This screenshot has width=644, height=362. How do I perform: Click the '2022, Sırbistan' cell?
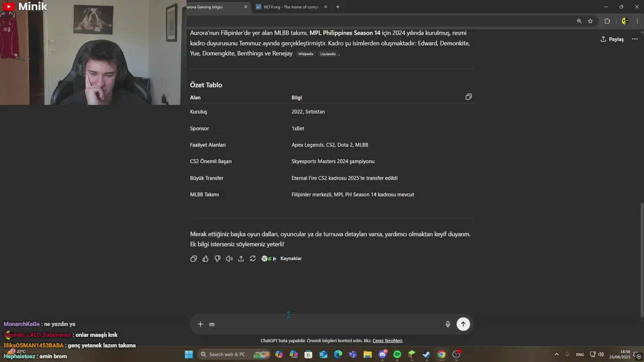(x=308, y=112)
